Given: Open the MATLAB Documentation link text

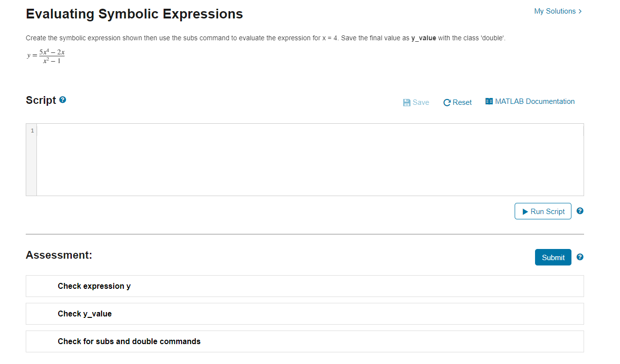Looking at the screenshot, I should click(535, 101).
